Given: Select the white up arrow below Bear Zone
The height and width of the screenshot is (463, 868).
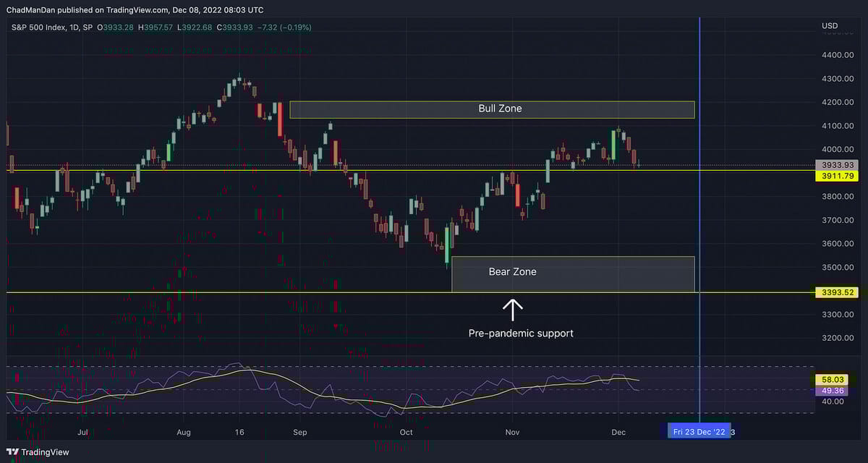Looking at the screenshot, I should click(x=513, y=310).
